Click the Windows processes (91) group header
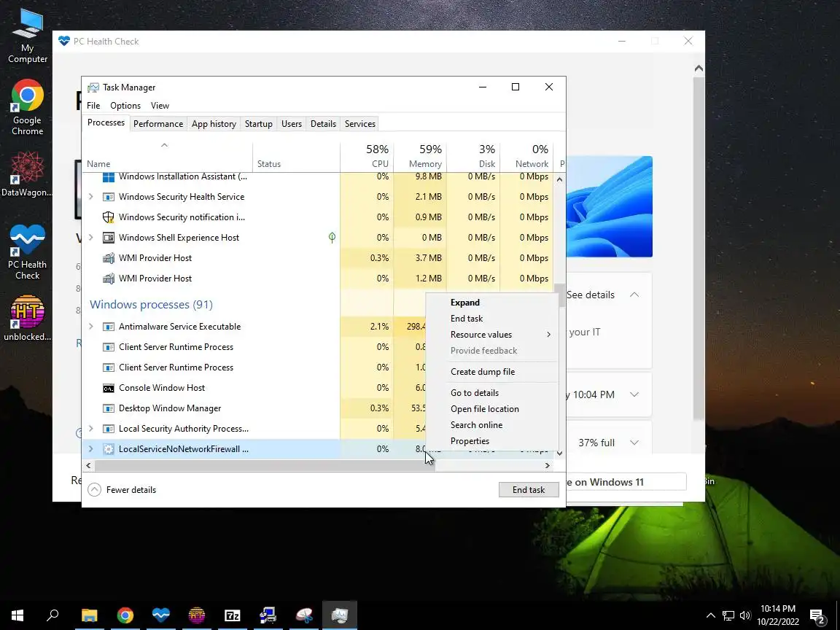The image size is (840, 630). (151, 304)
